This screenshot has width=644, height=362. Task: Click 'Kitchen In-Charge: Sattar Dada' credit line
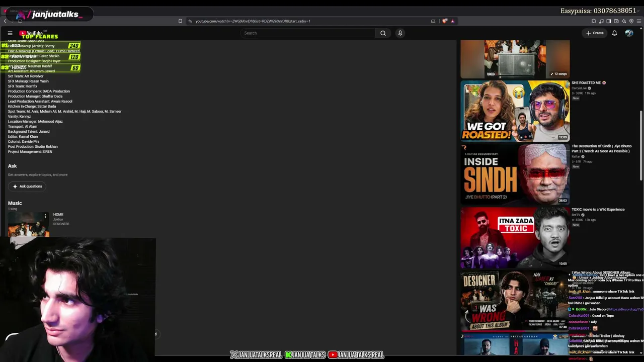click(32, 107)
